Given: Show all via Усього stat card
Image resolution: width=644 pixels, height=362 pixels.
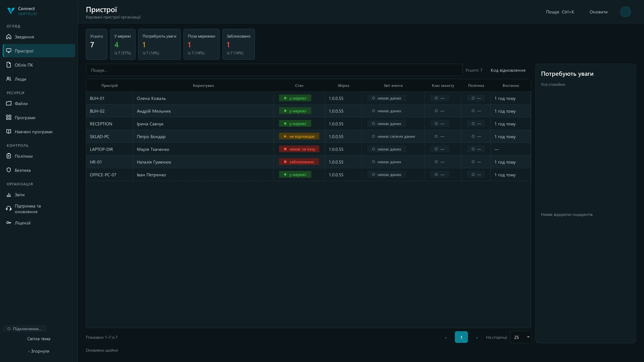Looking at the screenshot, I should [x=96, y=44].
